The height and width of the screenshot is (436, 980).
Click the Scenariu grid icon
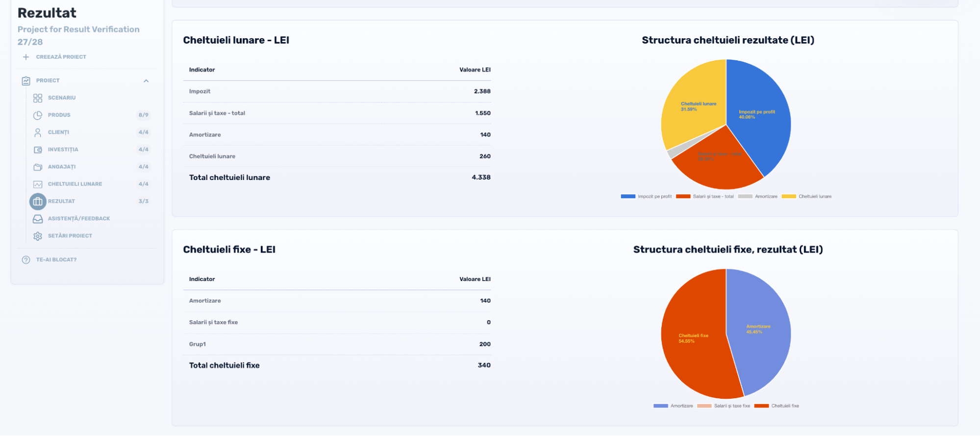38,98
